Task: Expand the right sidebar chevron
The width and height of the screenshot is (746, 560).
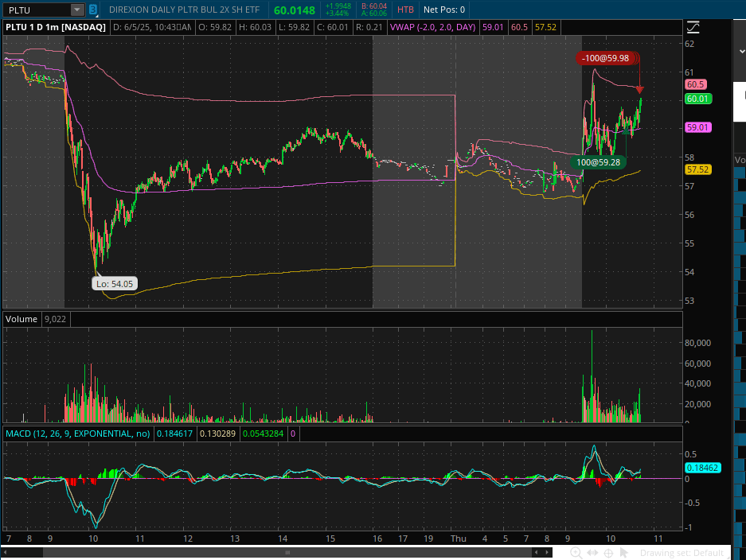Action: [x=742, y=51]
